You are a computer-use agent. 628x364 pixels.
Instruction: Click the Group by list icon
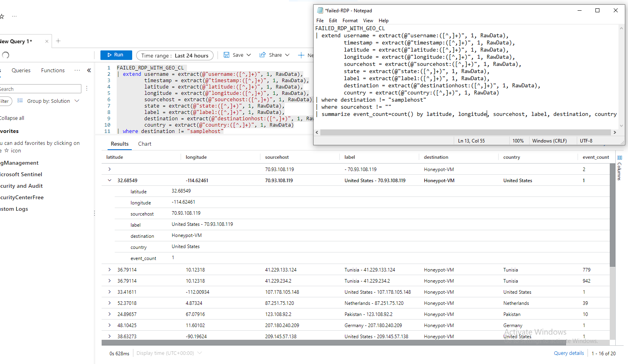pyautogui.click(x=20, y=101)
